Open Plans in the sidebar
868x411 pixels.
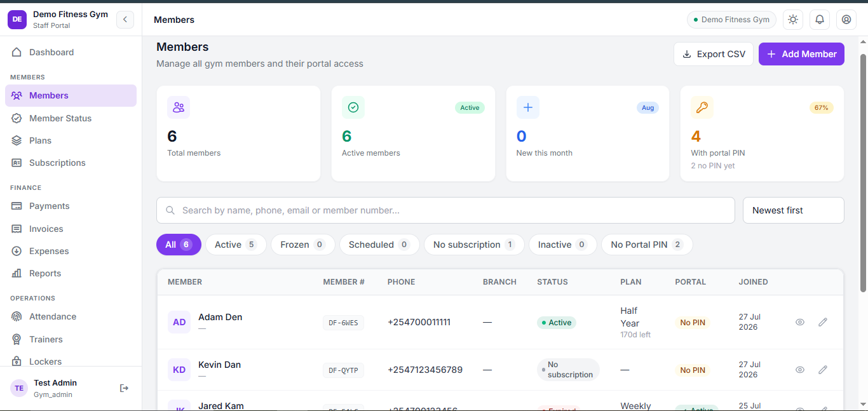71,140
